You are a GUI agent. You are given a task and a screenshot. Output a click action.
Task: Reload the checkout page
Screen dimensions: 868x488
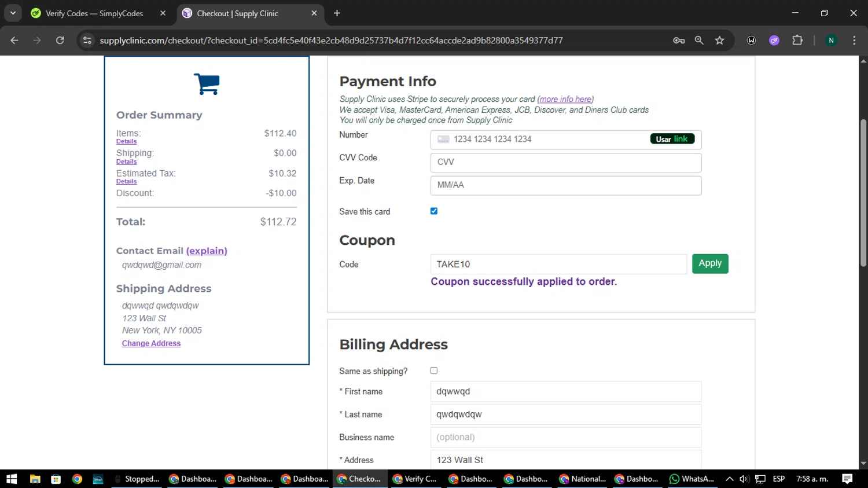(x=60, y=41)
